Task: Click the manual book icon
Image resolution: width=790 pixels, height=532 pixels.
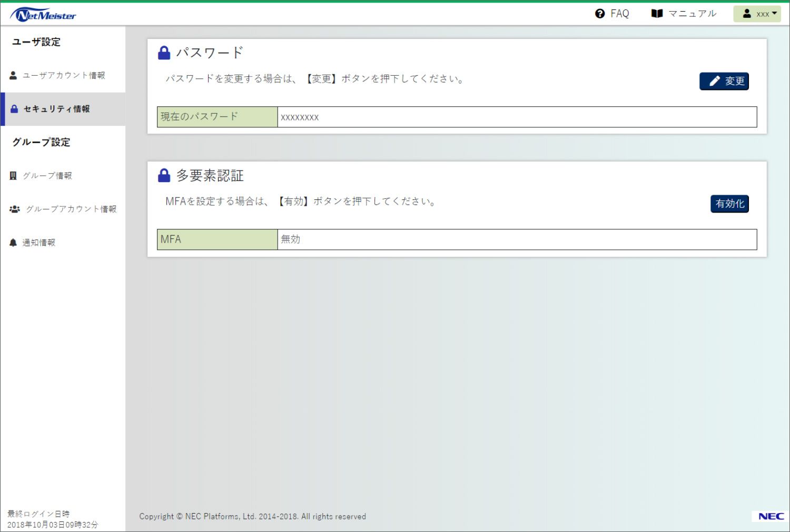Action: pos(657,14)
